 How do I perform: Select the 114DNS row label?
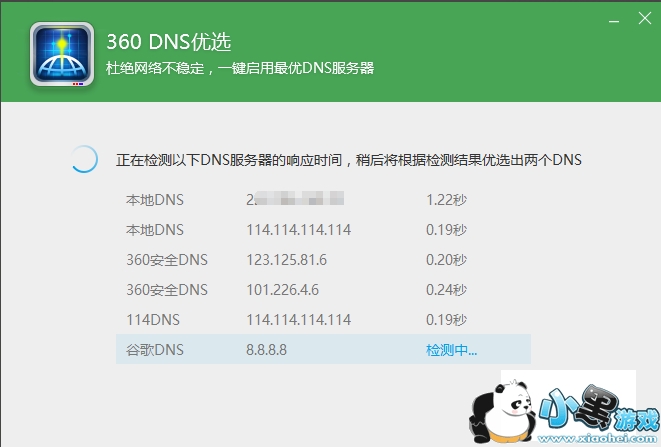click(x=153, y=320)
